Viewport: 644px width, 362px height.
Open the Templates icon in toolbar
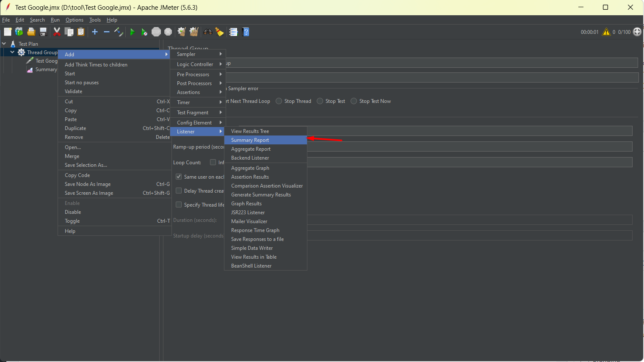pos(19,32)
